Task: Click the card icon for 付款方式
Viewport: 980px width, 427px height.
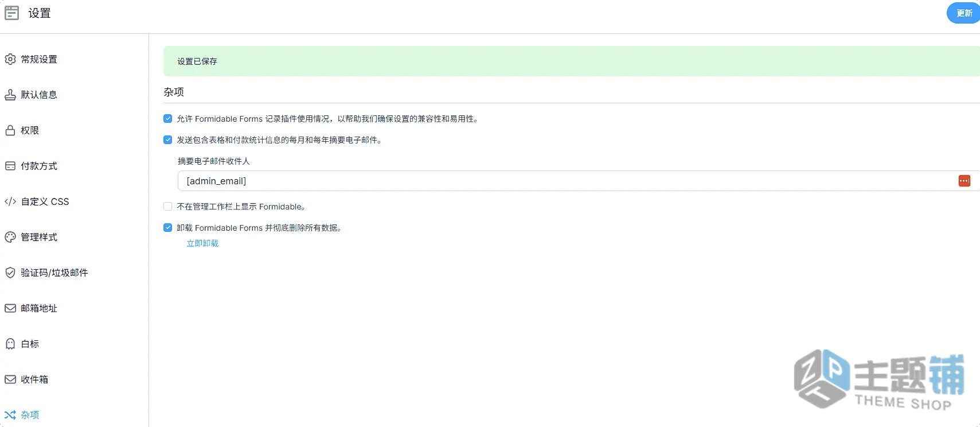Action: click(10, 166)
